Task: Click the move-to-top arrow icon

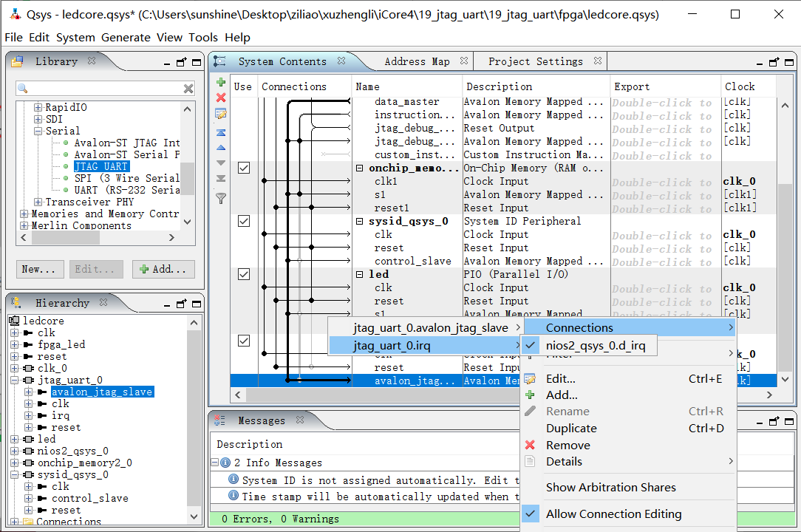Action: click(x=220, y=133)
